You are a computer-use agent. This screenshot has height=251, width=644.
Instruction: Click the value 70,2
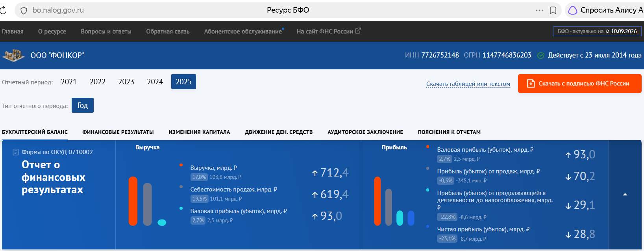tap(584, 176)
